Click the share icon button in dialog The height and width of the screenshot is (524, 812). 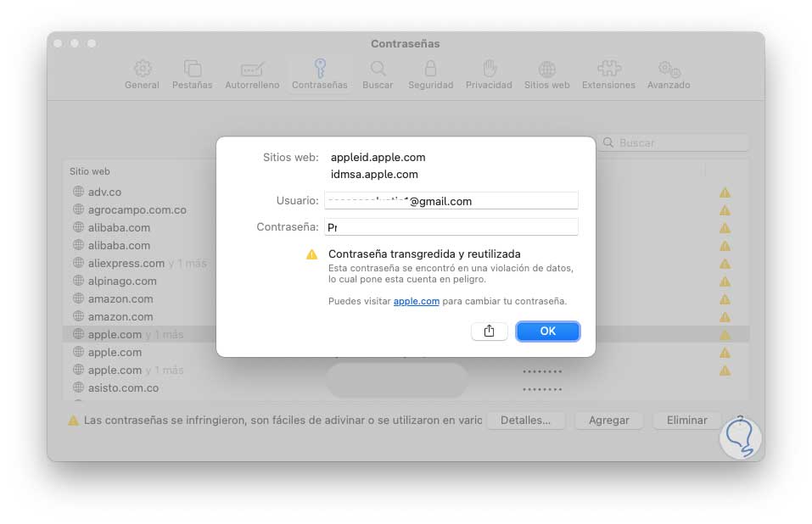489,331
